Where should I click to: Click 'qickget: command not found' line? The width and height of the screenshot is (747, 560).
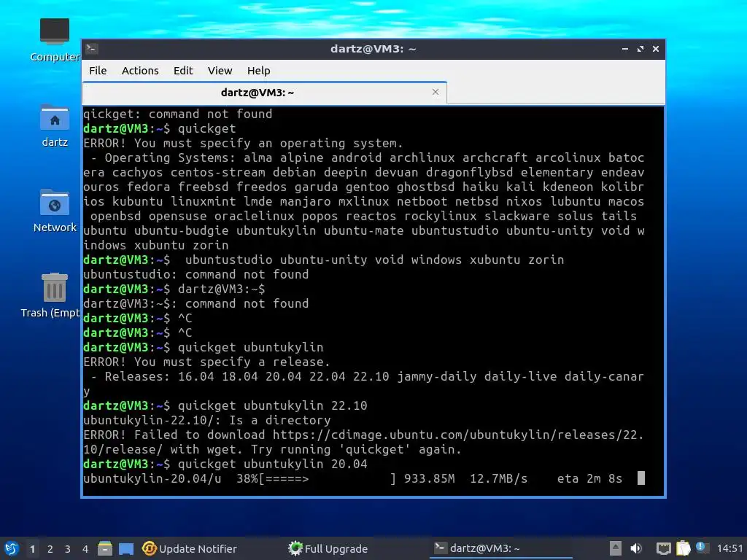point(178,114)
